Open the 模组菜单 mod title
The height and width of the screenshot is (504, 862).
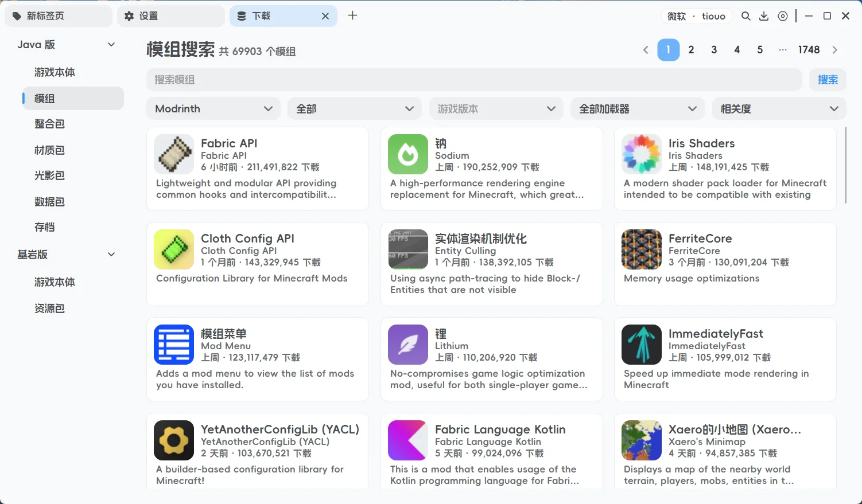click(x=224, y=334)
